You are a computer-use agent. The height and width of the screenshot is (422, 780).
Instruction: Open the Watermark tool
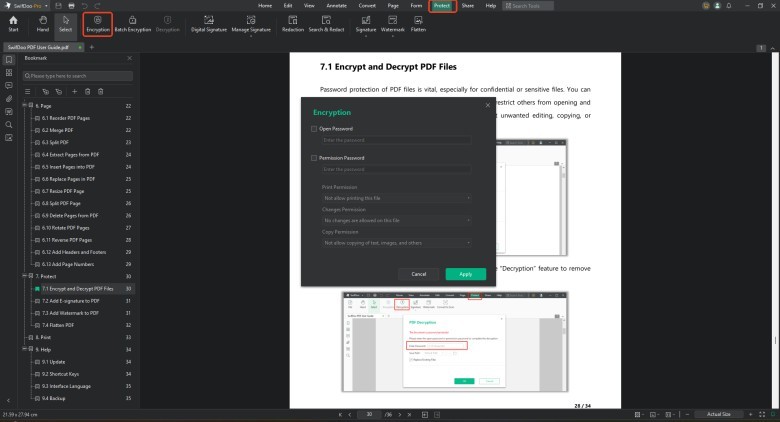tap(392, 23)
